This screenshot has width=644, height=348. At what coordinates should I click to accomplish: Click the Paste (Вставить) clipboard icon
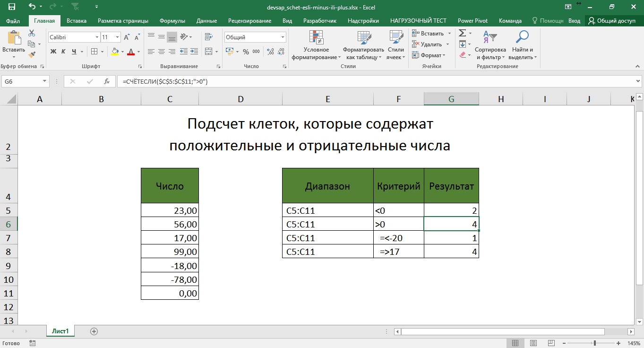[x=14, y=38]
